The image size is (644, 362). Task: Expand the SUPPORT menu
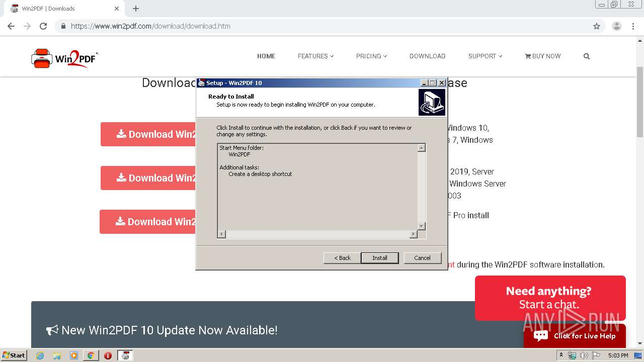pyautogui.click(x=485, y=56)
